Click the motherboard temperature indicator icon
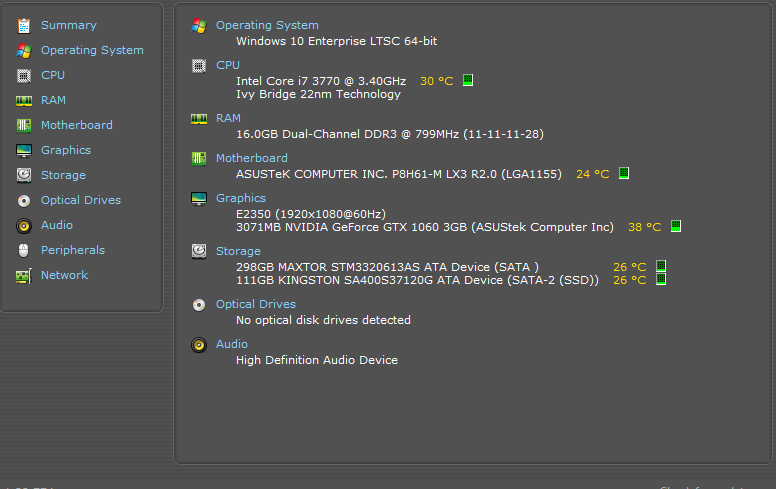This screenshot has height=489, width=776. click(x=623, y=173)
